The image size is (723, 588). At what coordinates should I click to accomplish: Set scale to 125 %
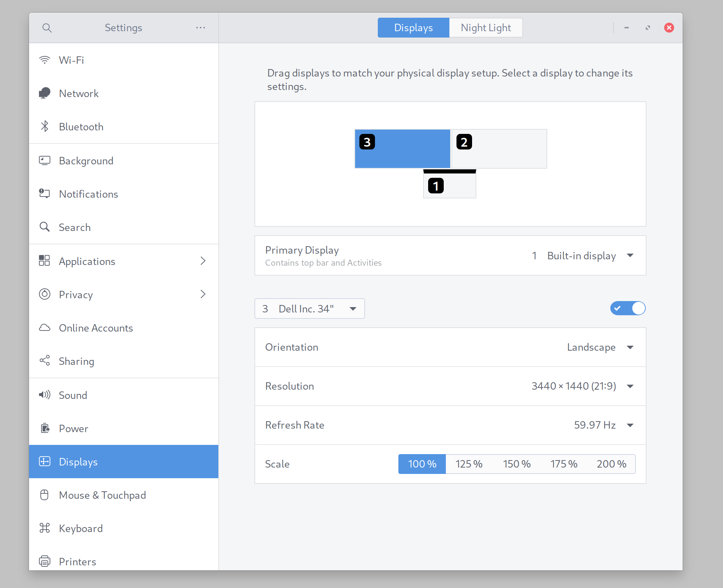coord(469,464)
